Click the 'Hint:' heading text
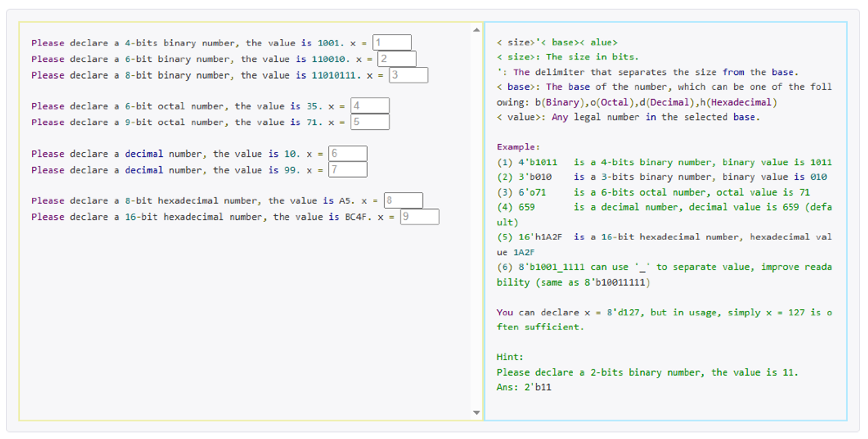This screenshot has height=439, width=868. coord(510,357)
